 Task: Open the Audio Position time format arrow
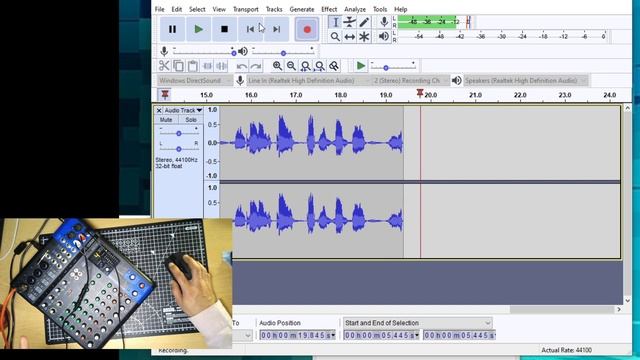[x=333, y=335]
